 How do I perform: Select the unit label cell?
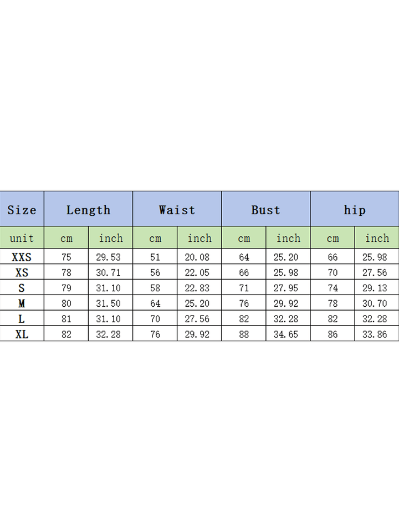(22, 238)
